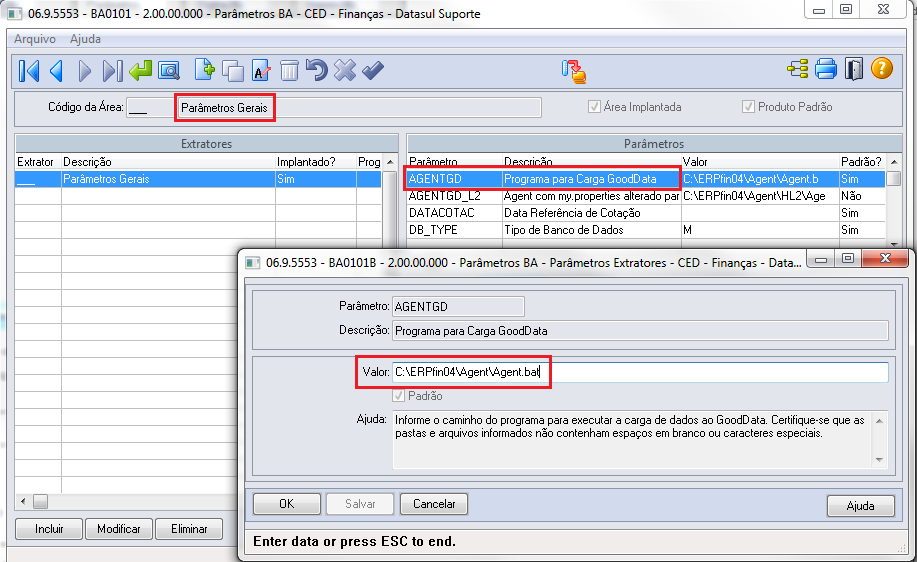Image resolution: width=917 pixels, height=562 pixels.
Task: Close the BA0101B parameter dialog
Action: point(885,258)
